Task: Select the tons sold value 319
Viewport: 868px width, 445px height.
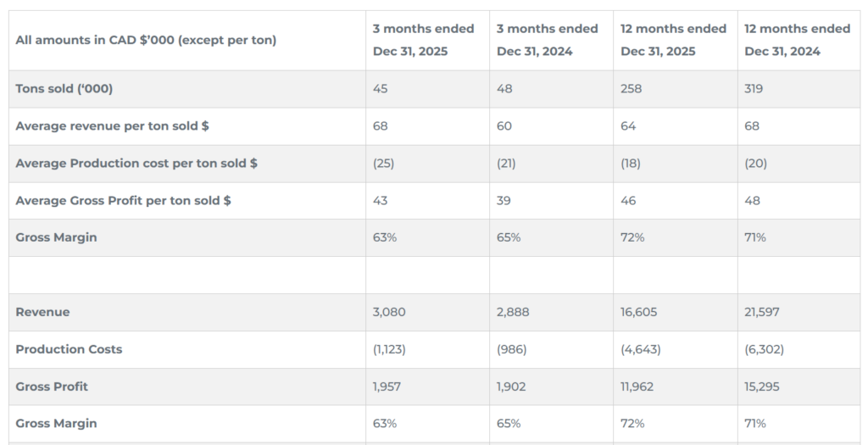Action: coord(755,89)
